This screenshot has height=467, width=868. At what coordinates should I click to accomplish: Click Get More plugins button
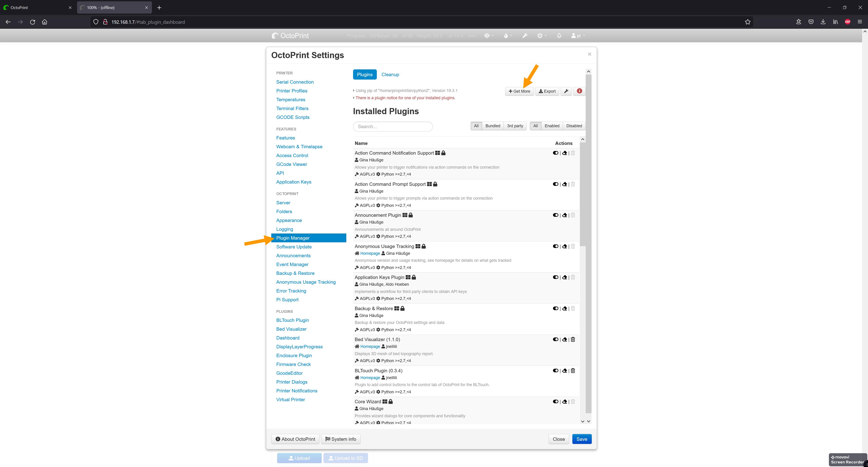coord(519,91)
